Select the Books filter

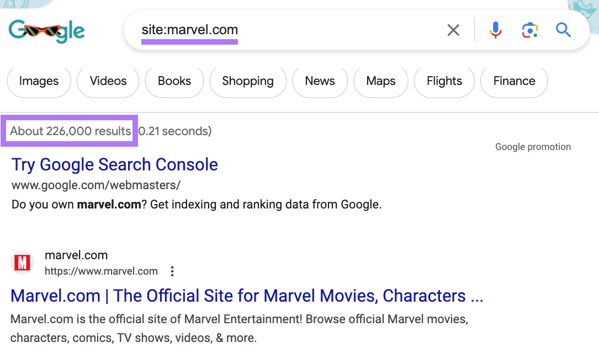[x=174, y=81]
